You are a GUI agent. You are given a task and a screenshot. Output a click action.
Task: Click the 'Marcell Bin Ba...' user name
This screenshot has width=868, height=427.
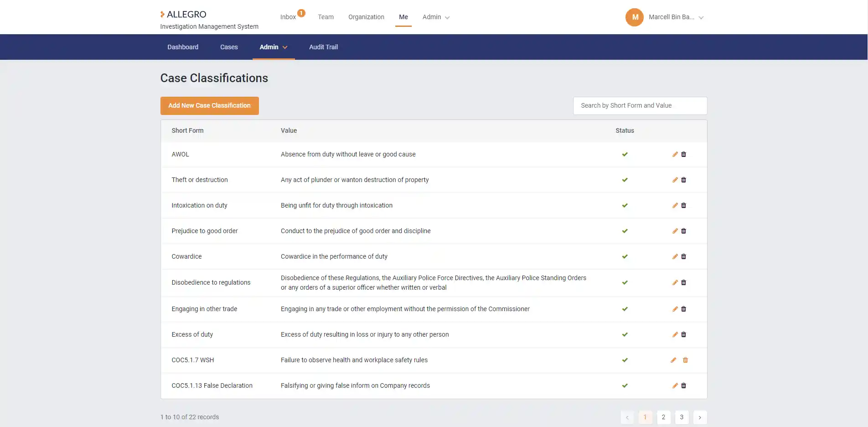(x=672, y=17)
